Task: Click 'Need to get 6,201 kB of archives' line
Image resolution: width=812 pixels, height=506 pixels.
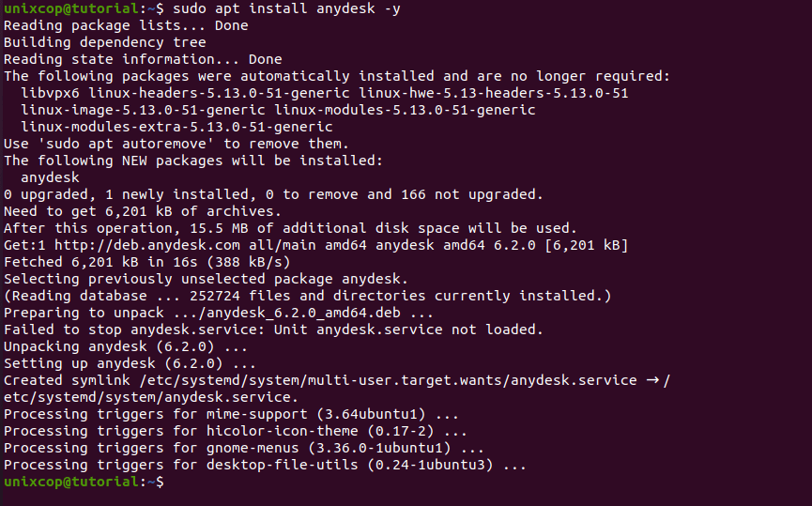Action: pyautogui.click(x=143, y=211)
